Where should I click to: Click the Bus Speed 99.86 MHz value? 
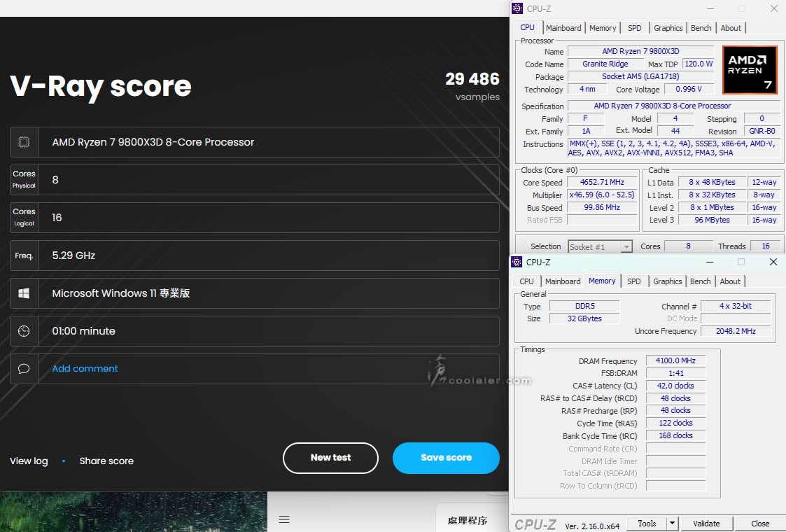[602, 207]
